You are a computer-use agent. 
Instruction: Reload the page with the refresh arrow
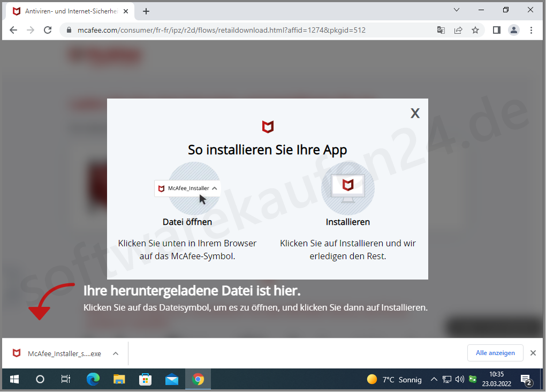47,30
